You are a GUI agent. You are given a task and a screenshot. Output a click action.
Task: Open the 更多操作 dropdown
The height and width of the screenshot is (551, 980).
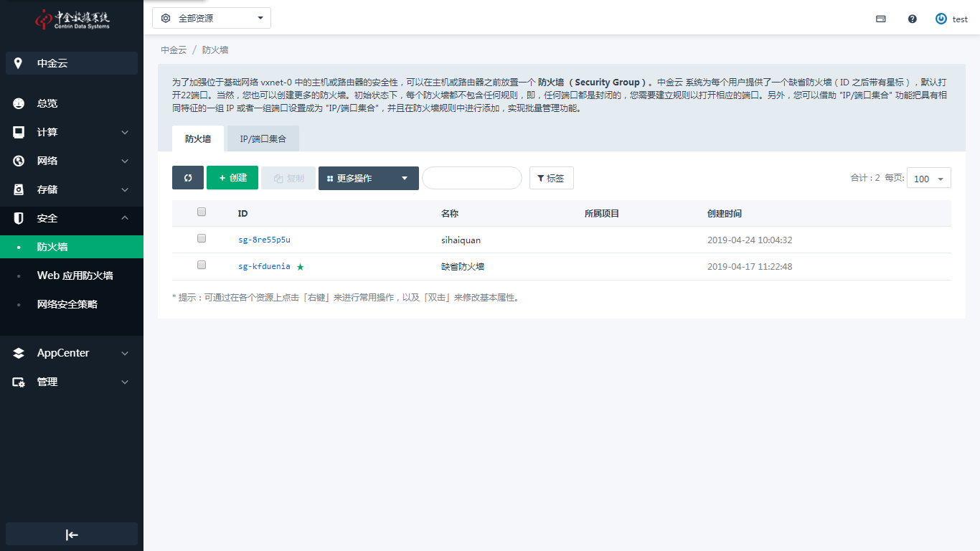(369, 178)
